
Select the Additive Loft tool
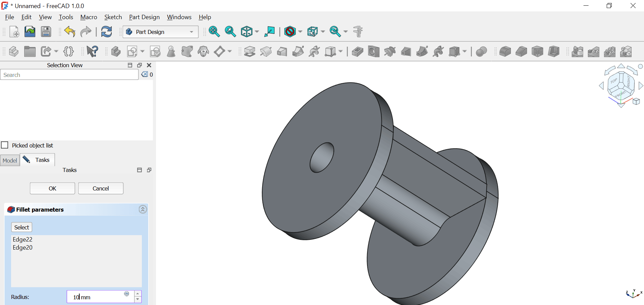[x=282, y=51]
